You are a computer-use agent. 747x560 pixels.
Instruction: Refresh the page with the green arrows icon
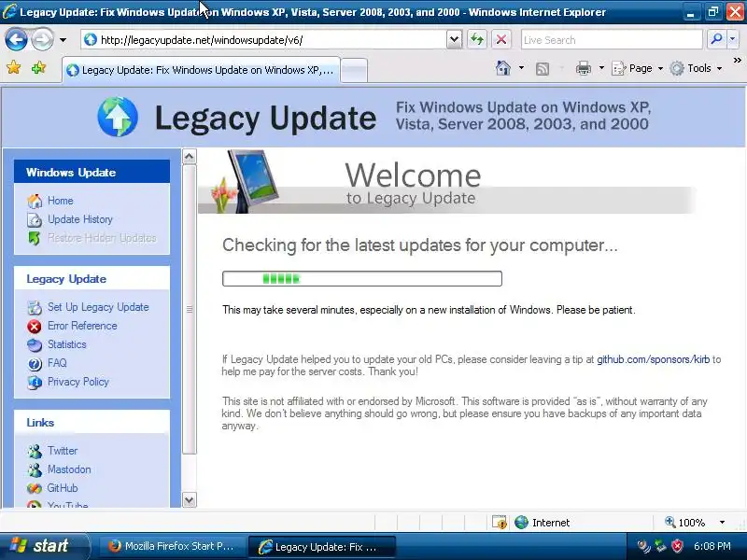[477, 39]
